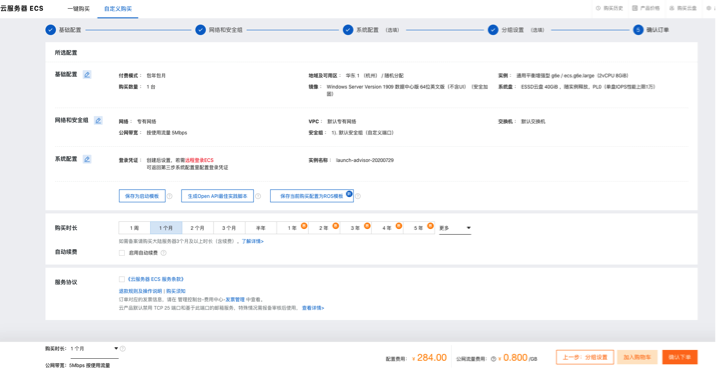Click the help icon beside 公网流量费用
The height and width of the screenshot is (369, 716).
[x=493, y=358]
